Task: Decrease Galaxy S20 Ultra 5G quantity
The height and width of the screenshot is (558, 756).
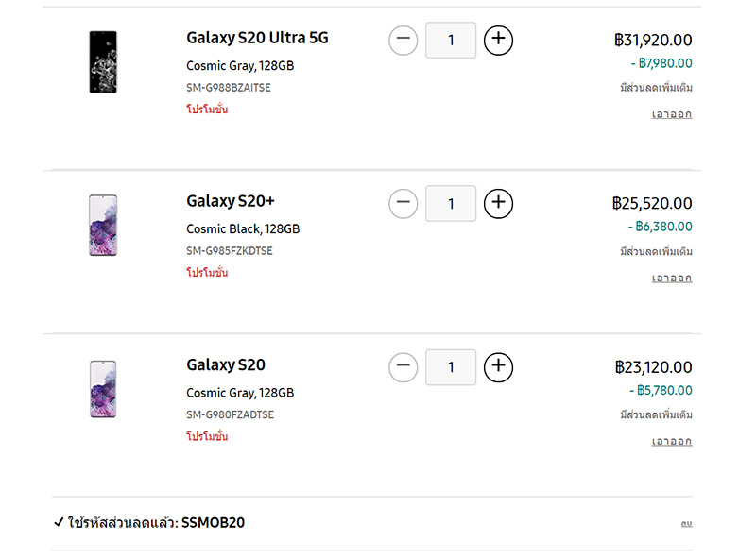Action: [x=403, y=40]
